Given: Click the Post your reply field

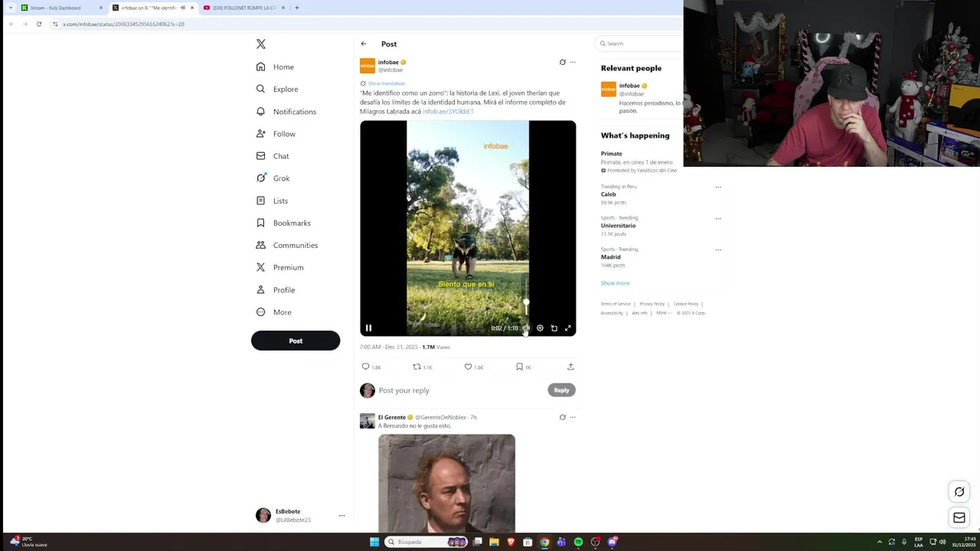Looking at the screenshot, I should [459, 390].
